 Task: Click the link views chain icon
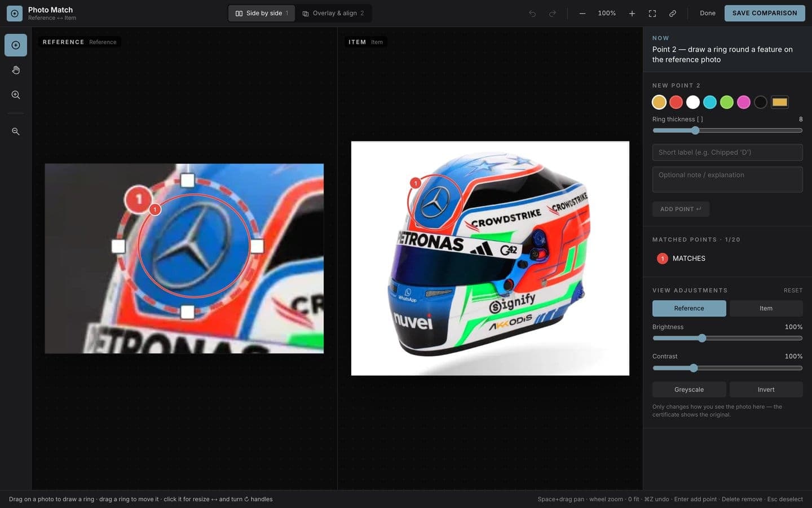(673, 14)
